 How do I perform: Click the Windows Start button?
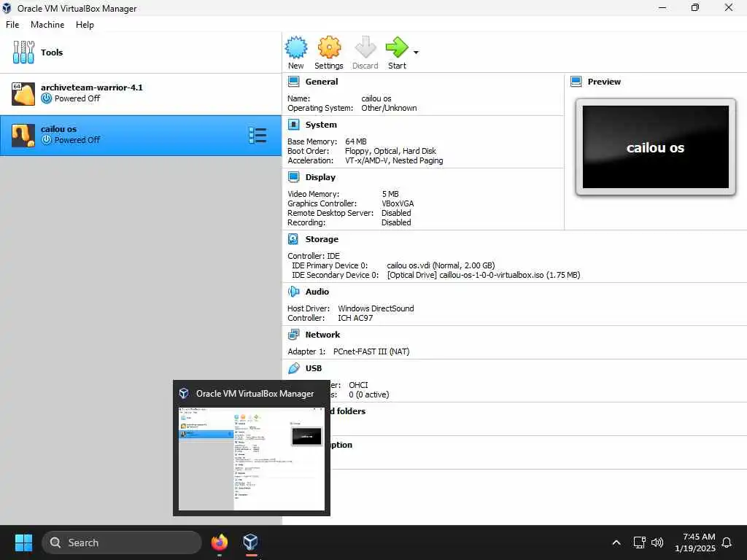(x=24, y=542)
